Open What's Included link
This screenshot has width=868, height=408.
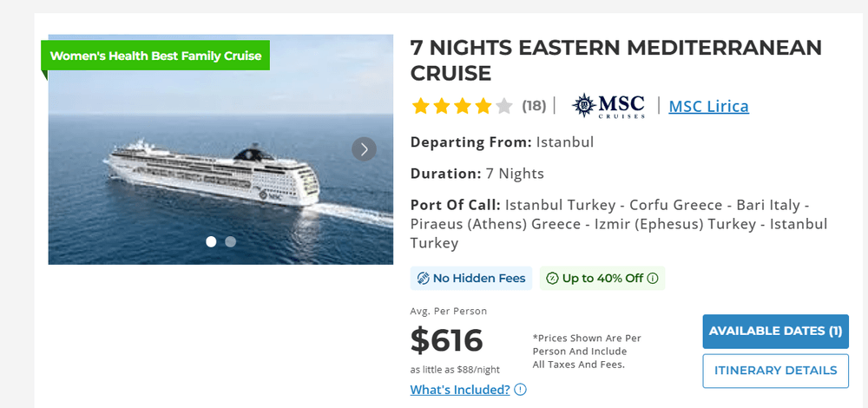(x=460, y=390)
